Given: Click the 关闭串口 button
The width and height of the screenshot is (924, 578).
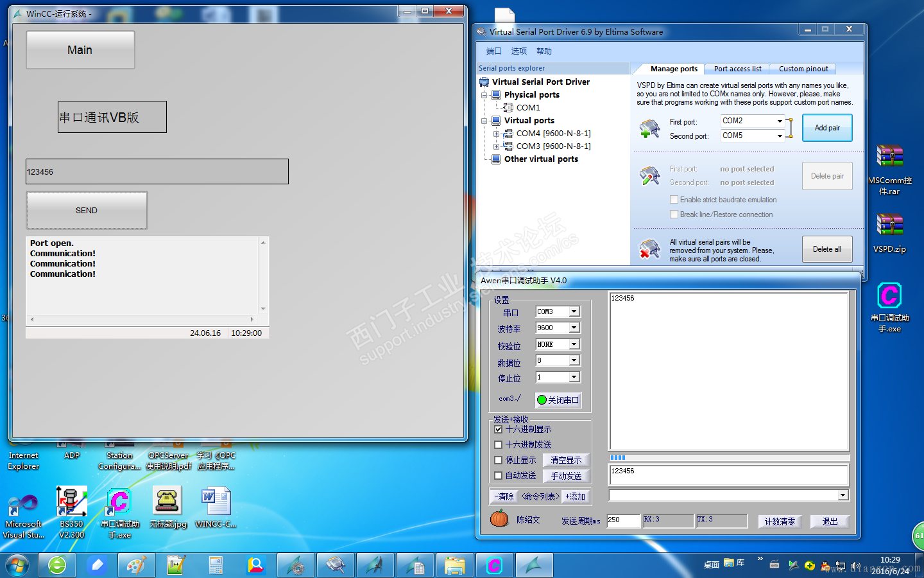Looking at the screenshot, I should tap(558, 399).
